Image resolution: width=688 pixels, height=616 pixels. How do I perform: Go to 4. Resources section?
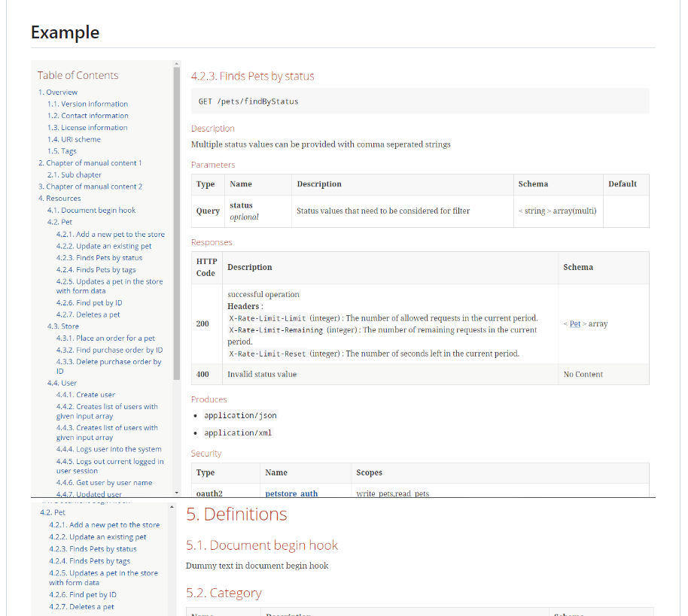(59, 199)
